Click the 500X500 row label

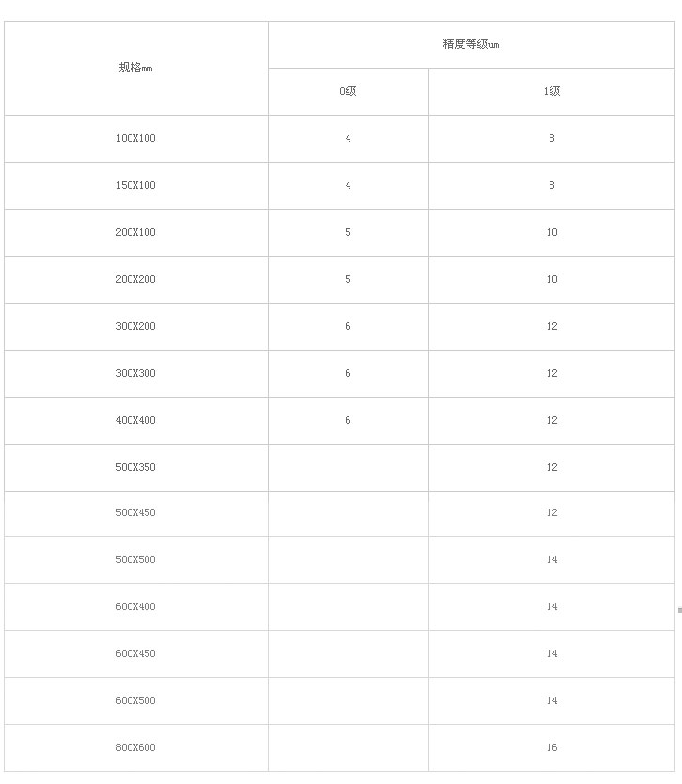[x=136, y=560]
